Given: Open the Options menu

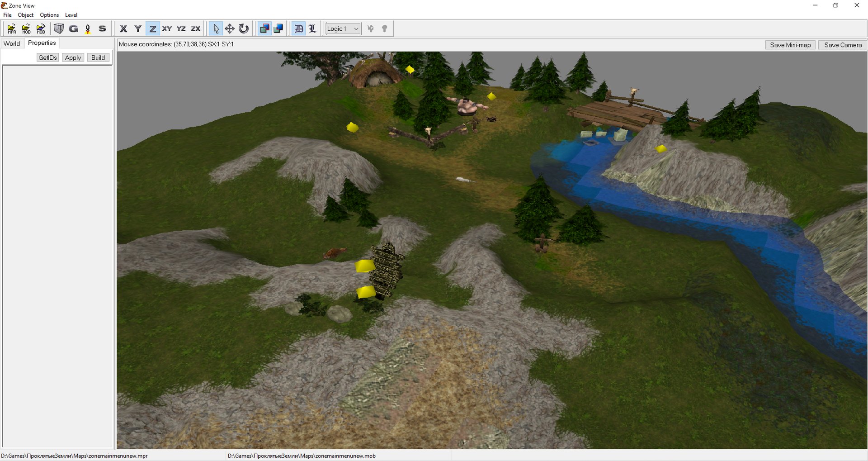Looking at the screenshot, I should pyautogui.click(x=49, y=15).
